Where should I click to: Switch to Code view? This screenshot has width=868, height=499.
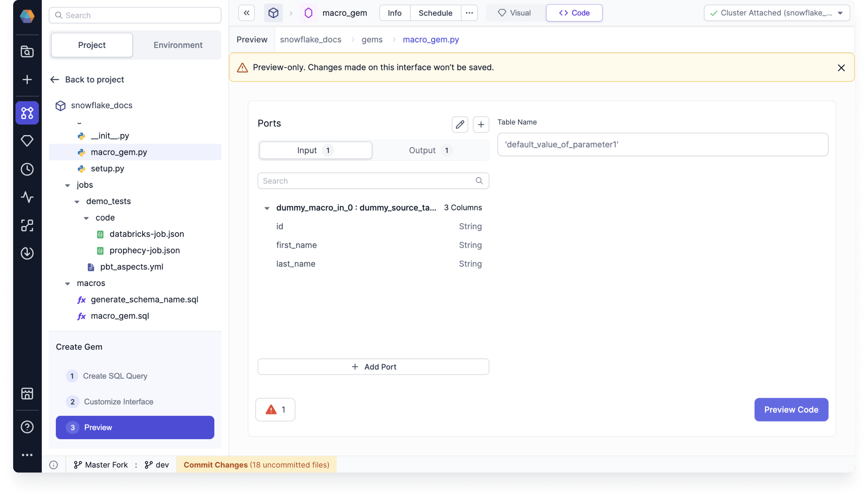pyautogui.click(x=574, y=13)
